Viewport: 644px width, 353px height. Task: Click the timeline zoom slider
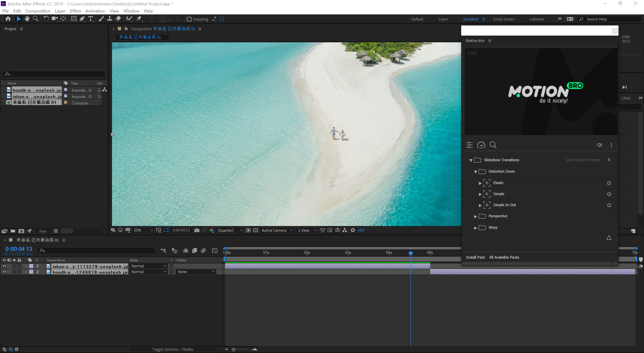pyautogui.click(x=233, y=350)
